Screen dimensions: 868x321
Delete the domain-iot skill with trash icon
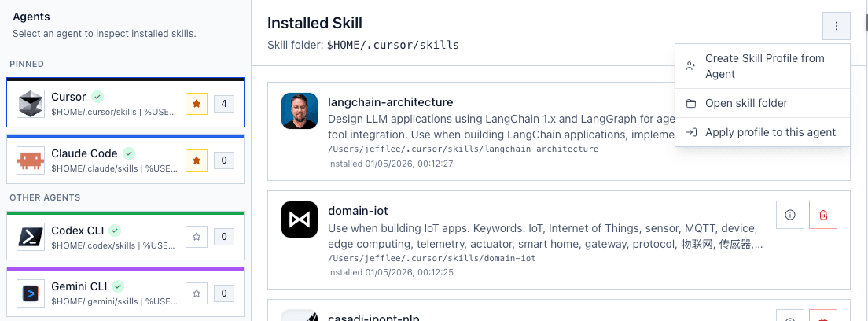(823, 215)
